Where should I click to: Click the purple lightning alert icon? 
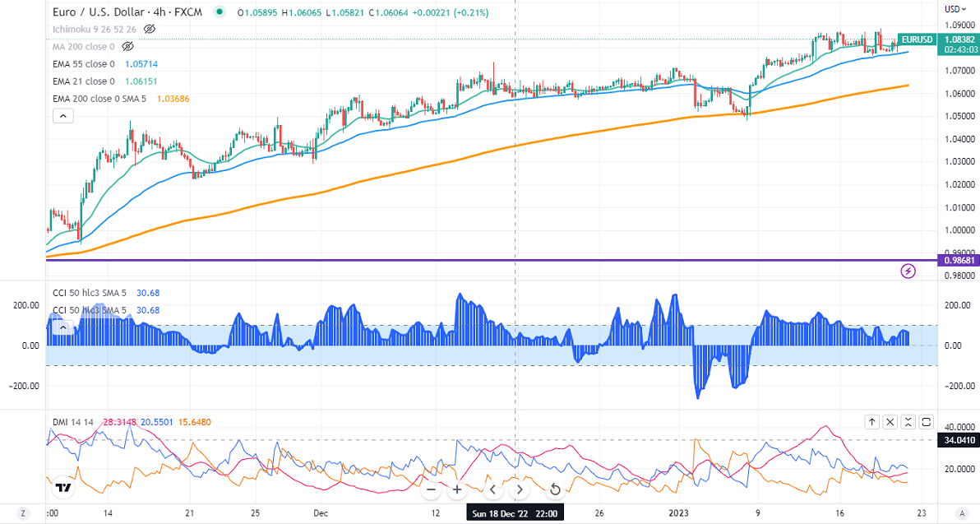pyautogui.click(x=908, y=271)
